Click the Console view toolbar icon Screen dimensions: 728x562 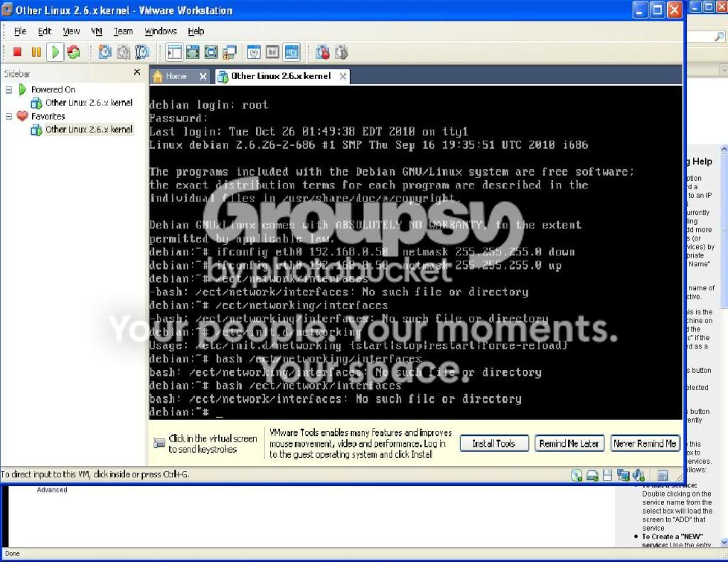291,52
